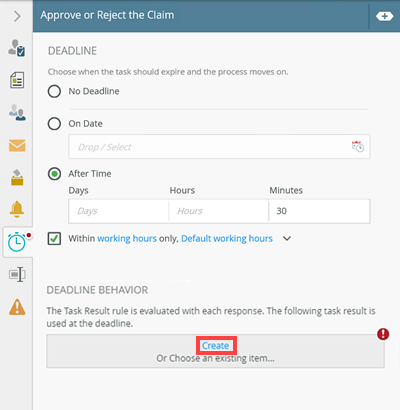Expand the sidebar with the arrow chevron
Viewport: 400px width, 410px height.
point(17,16)
